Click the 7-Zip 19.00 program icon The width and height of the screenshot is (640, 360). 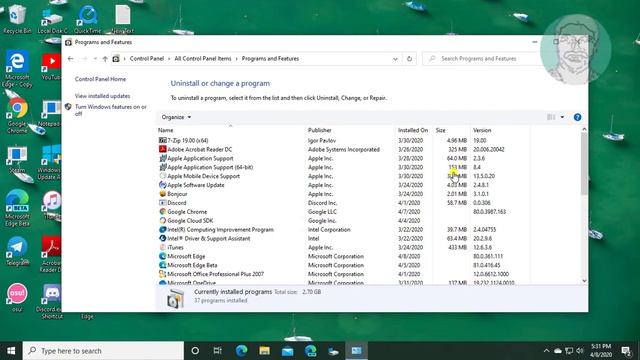tap(162, 140)
